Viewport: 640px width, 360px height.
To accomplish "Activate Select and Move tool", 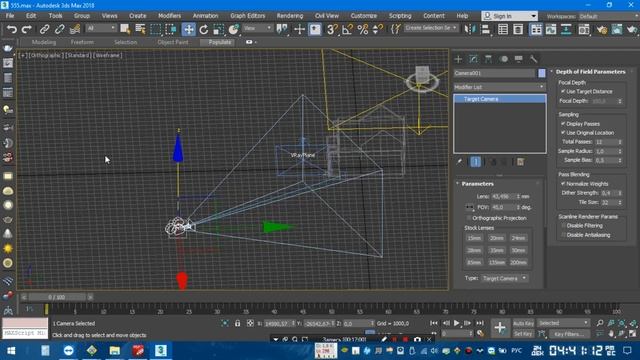I will tap(189, 29).
